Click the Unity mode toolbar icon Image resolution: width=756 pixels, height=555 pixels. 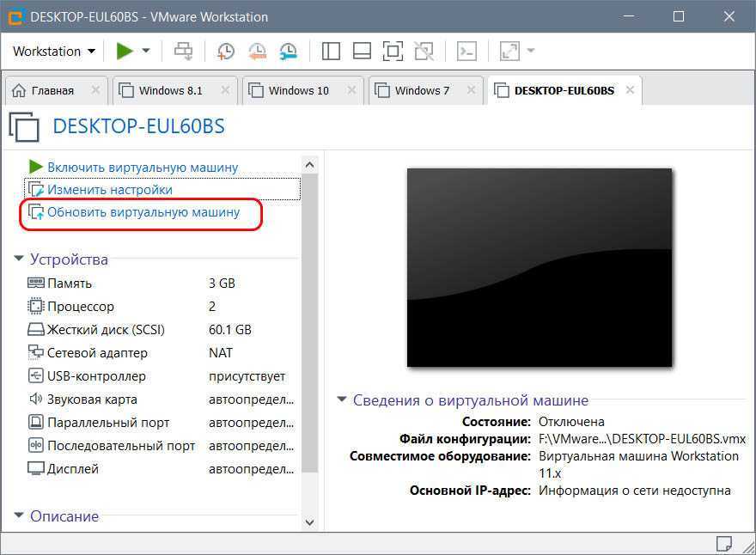coord(424,51)
